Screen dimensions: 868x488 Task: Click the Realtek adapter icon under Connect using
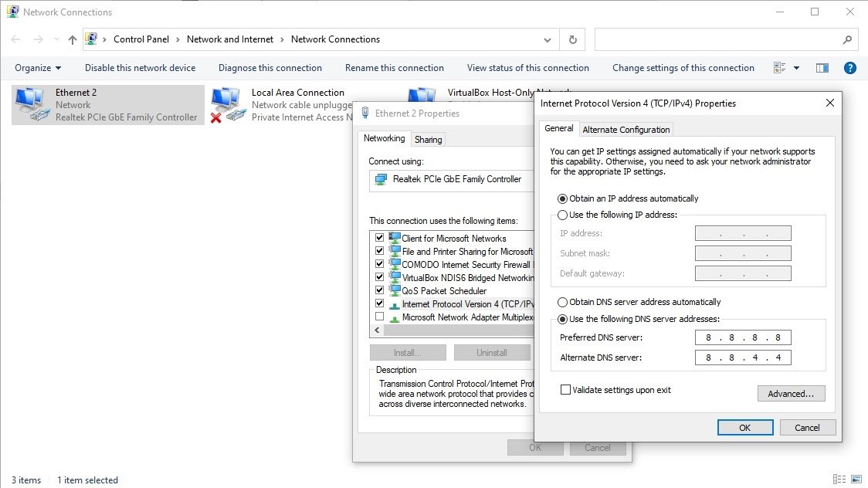pos(381,179)
